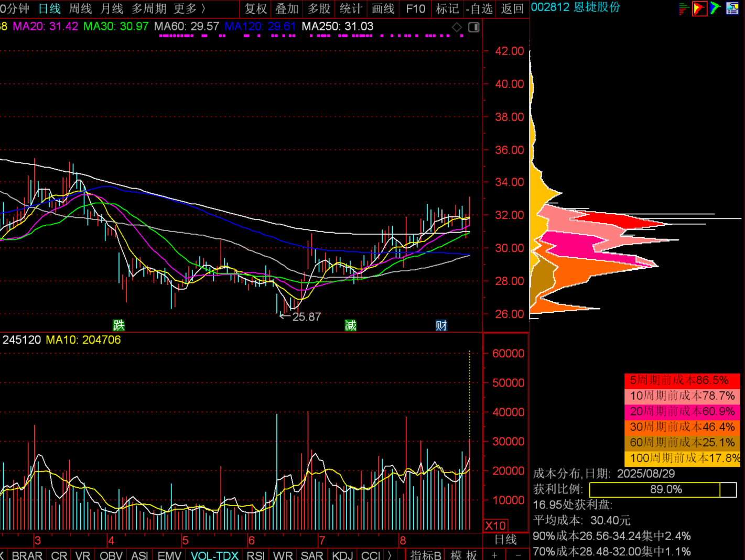745x560 pixels.
Task: Click the 100周期前成本 yellow legend swatch
Action: pos(682,458)
